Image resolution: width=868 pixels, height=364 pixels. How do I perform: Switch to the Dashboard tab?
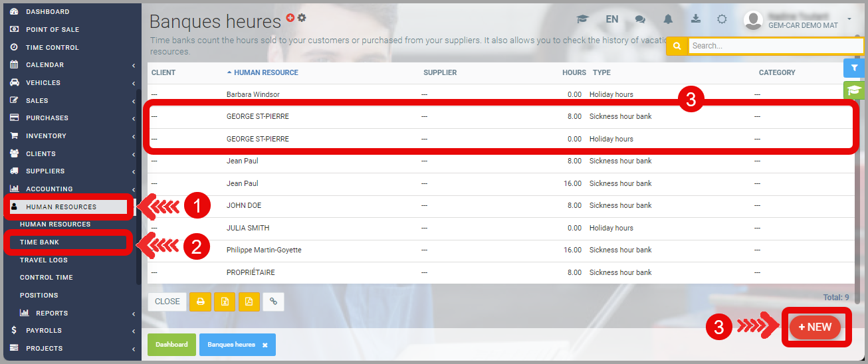coord(171,345)
